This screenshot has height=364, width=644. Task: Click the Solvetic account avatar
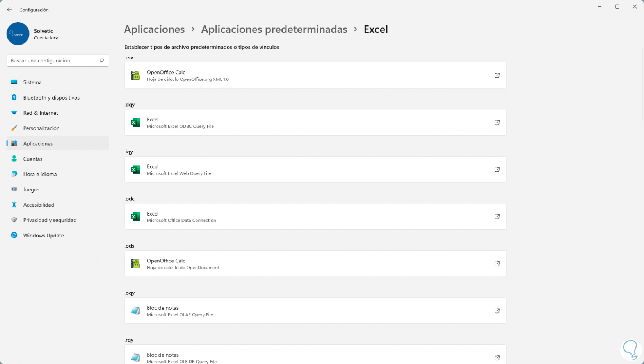[x=18, y=34]
